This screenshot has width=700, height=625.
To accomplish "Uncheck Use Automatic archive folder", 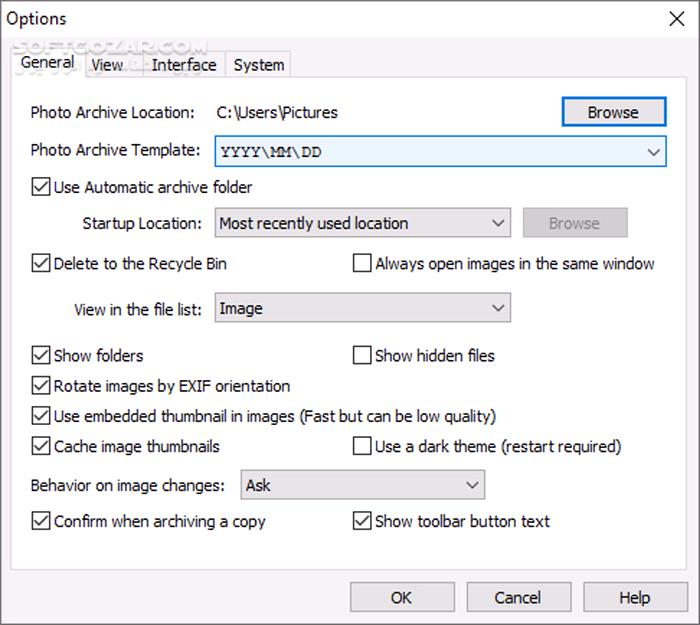I will coord(42,187).
